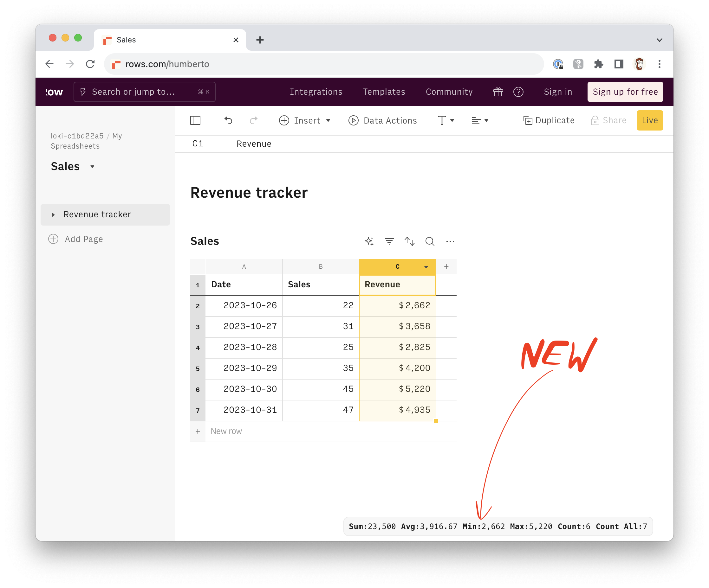
Task: Expand the Revenue tracker page tree item
Action: (53, 214)
